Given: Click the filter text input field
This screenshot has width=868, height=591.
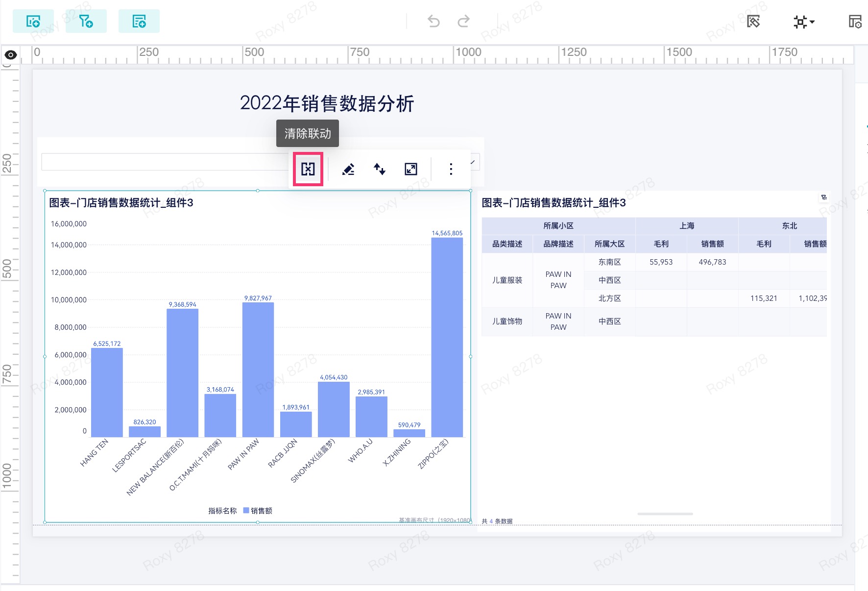Looking at the screenshot, I should pyautogui.click(x=167, y=162).
